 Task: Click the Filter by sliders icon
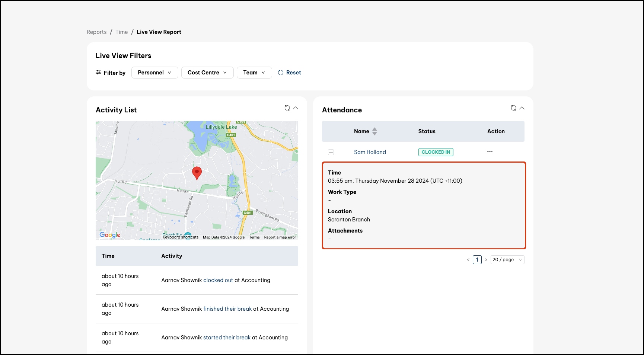point(98,73)
